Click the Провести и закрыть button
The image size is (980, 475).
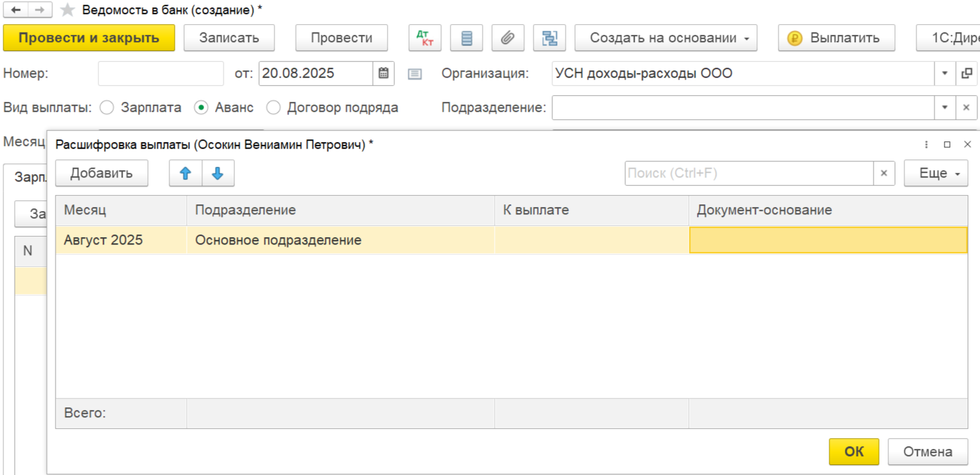[x=89, y=38]
